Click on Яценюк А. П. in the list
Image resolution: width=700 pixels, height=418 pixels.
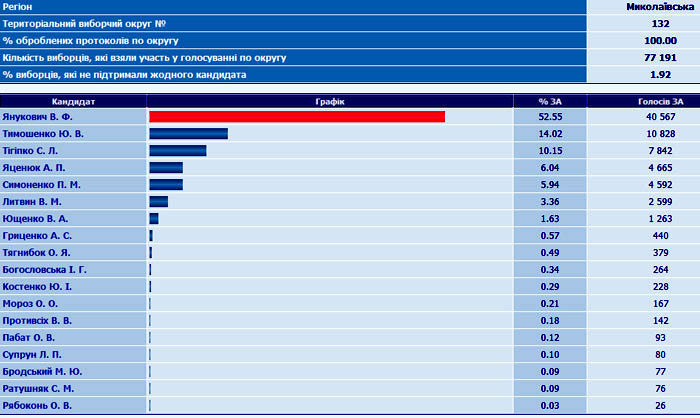pos(33,168)
